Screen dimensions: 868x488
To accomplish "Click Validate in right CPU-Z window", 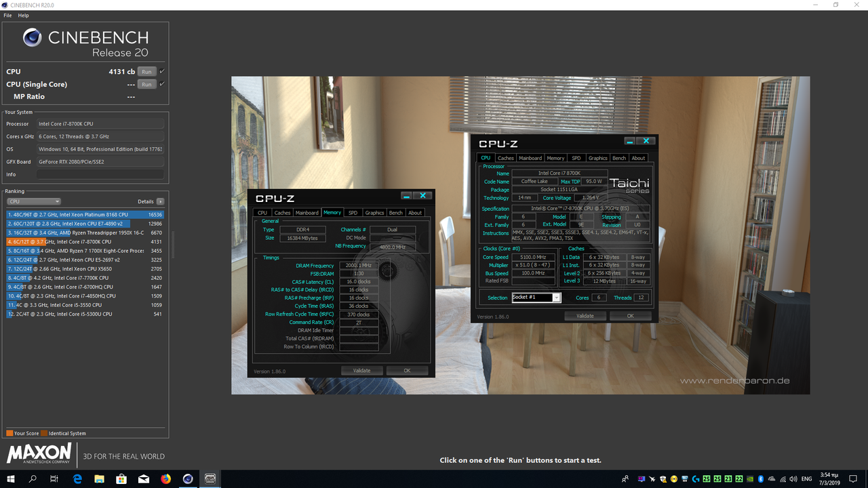I will click(x=585, y=316).
